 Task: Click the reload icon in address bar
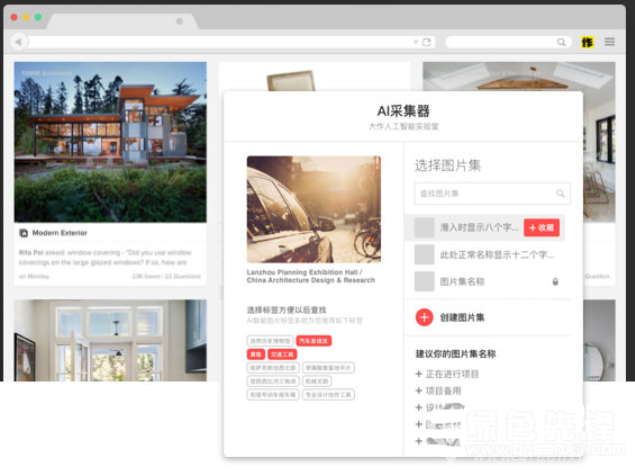pos(426,42)
